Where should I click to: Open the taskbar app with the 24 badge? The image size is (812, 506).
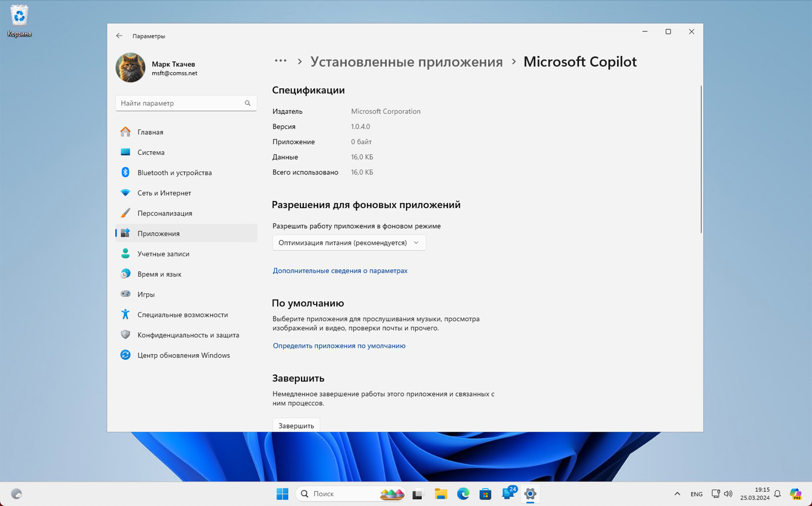pyautogui.click(x=509, y=492)
